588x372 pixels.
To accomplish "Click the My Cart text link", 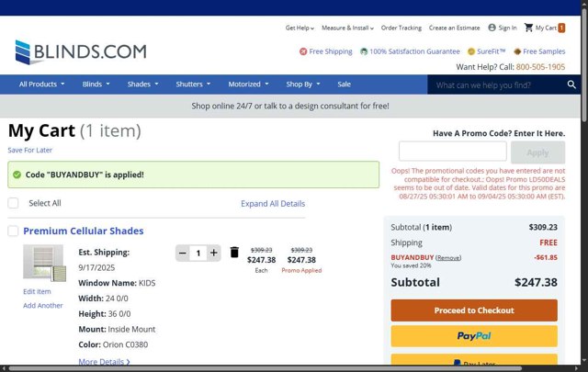I will click(546, 28).
